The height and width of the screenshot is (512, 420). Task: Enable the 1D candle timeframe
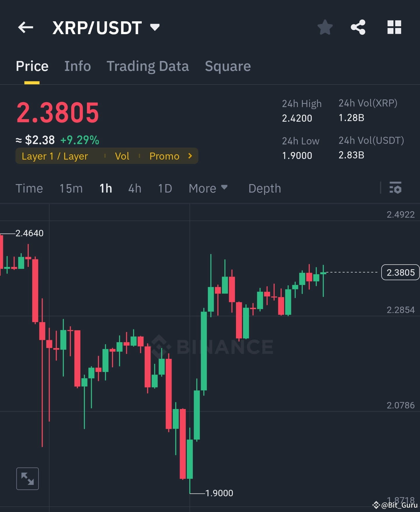point(165,188)
